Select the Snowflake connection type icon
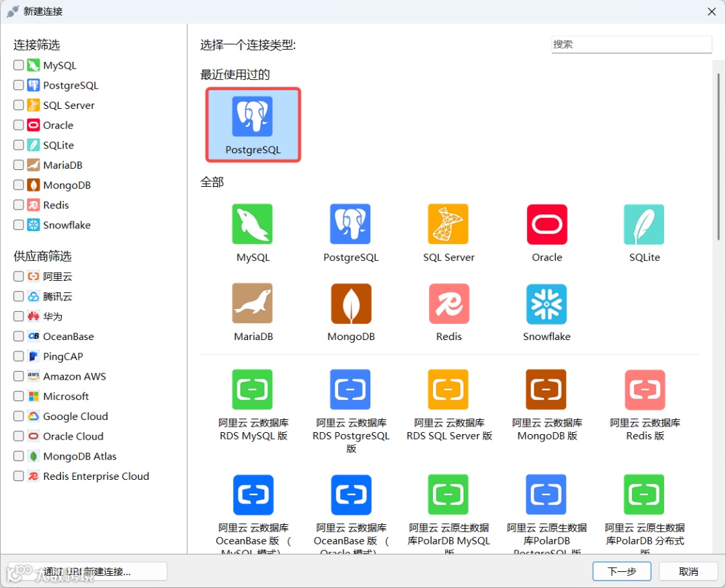 (547, 303)
